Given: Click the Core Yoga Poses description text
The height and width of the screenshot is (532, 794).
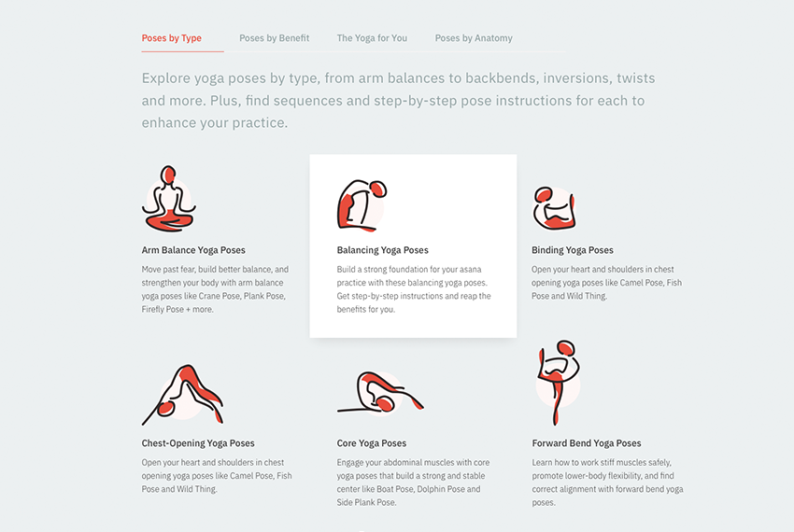Looking at the screenshot, I should pos(413,483).
